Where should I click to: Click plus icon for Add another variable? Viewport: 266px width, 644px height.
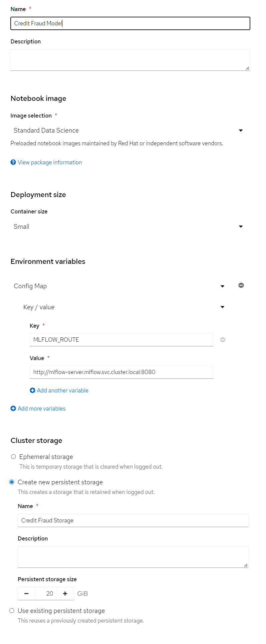32,390
